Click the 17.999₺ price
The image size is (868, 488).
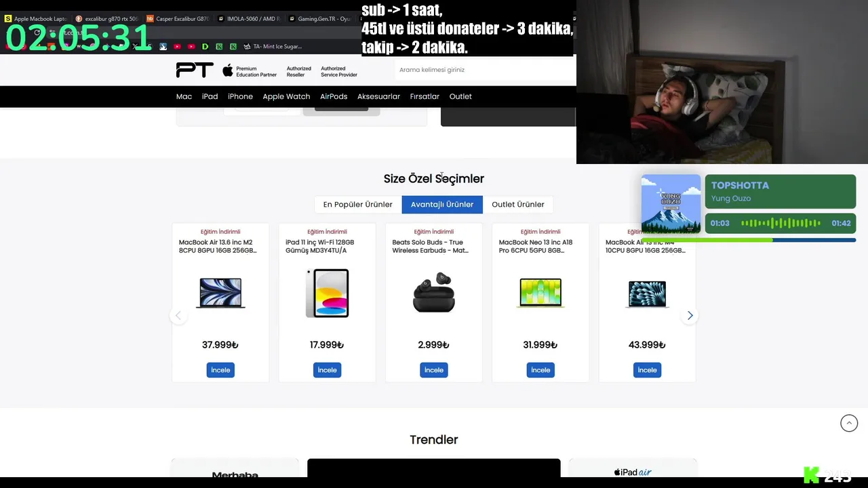pos(327,345)
